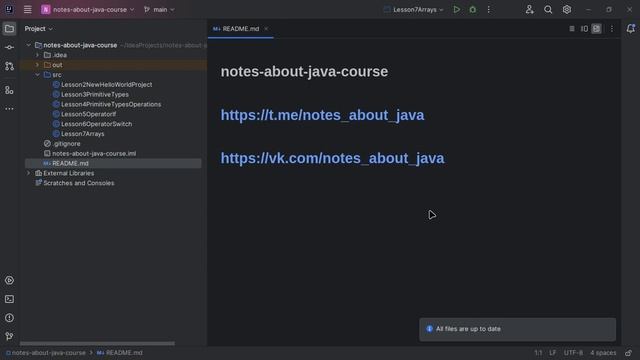Run Lesson7Arrays with the green play button
This screenshot has width=640, height=360.
[456, 9]
